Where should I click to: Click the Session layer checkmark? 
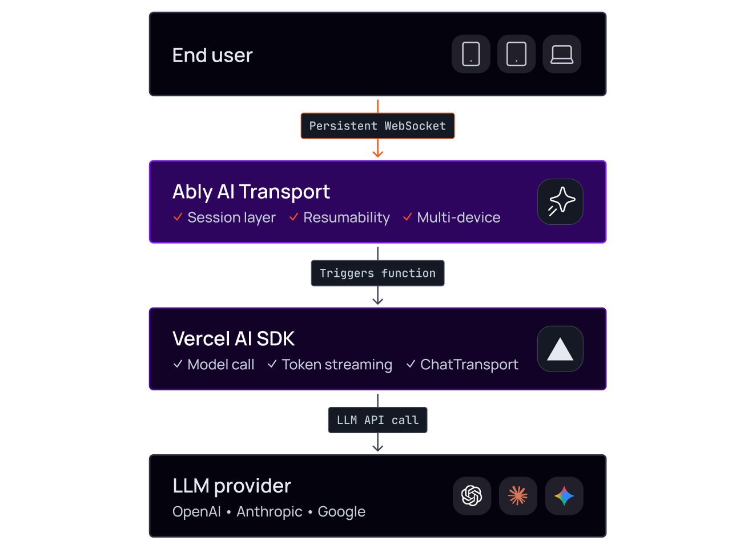coord(178,217)
